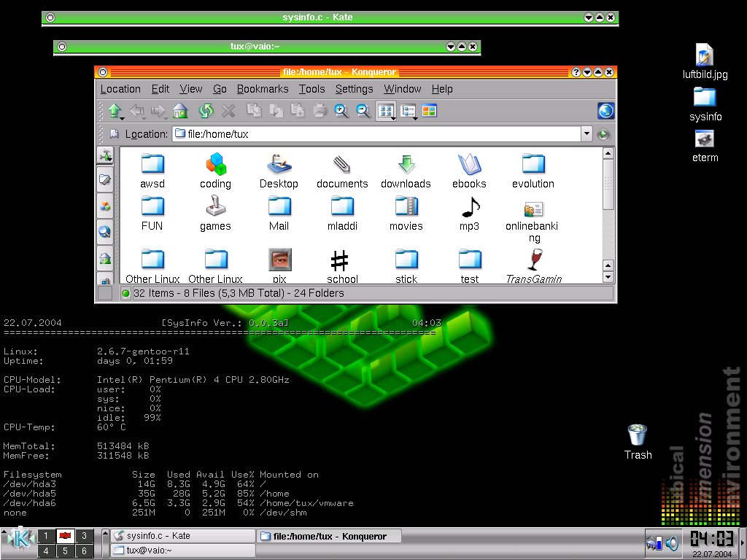Click the print icon in Konqueror toolbar
747x560 pixels.
click(x=320, y=111)
